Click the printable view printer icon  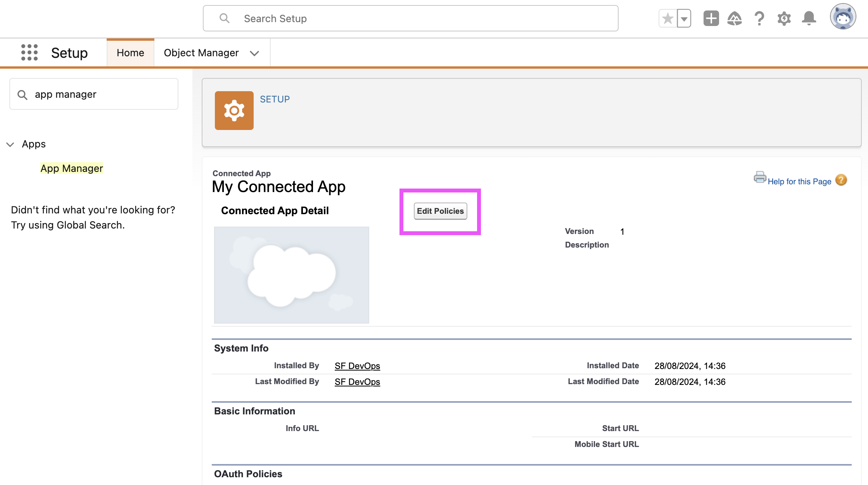pos(759,177)
